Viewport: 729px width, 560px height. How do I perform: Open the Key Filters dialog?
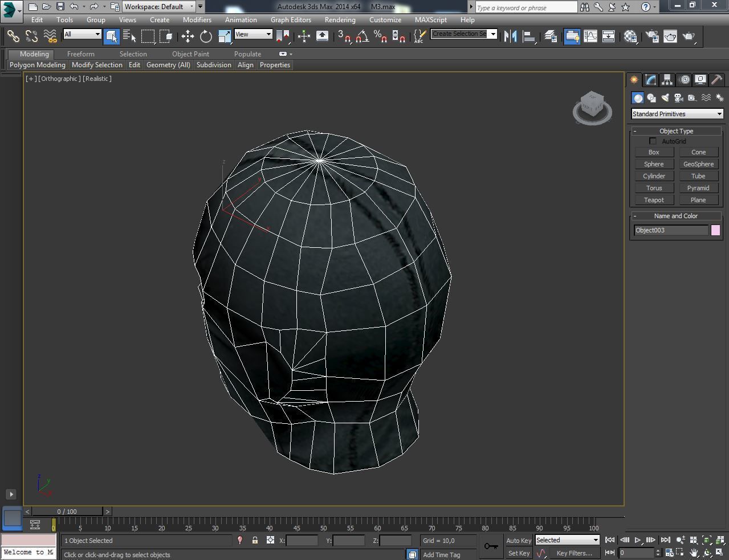[x=574, y=553]
